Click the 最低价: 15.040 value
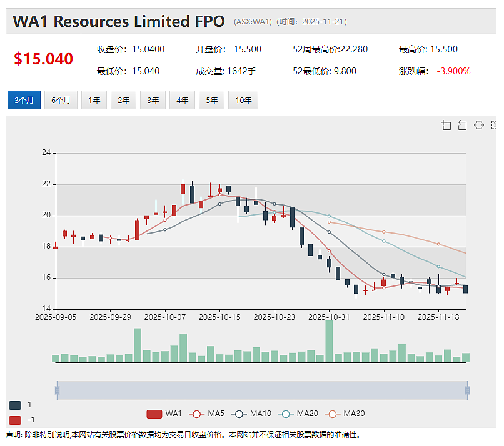This screenshot has width=504, height=446. [128, 71]
